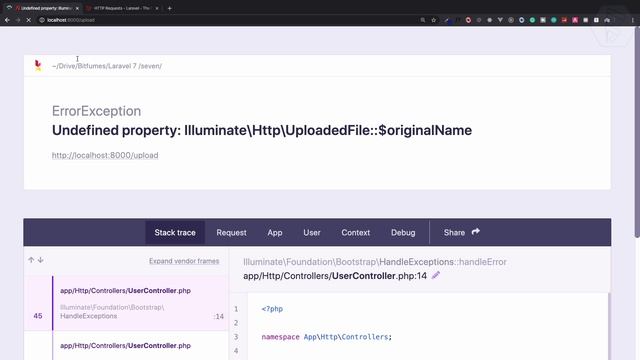Go to previous frame with up arrow
The width and height of the screenshot is (640, 360).
pyautogui.click(x=31, y=260)
